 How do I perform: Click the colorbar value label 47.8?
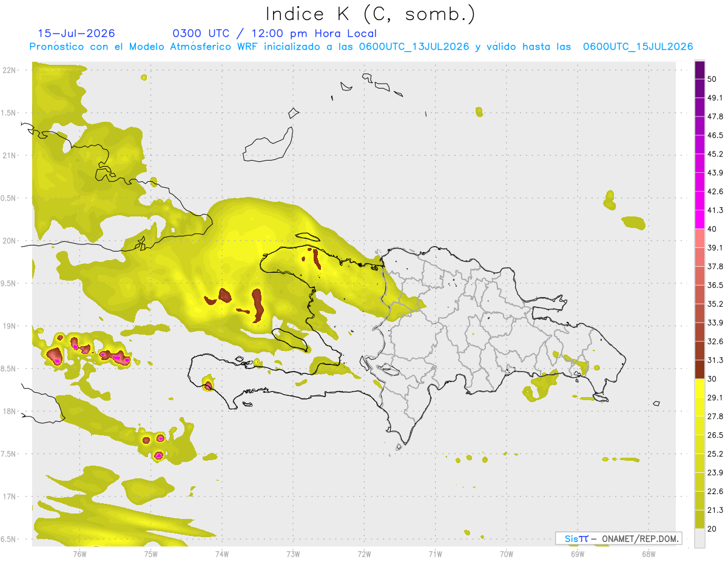click(x=715, y=116)
